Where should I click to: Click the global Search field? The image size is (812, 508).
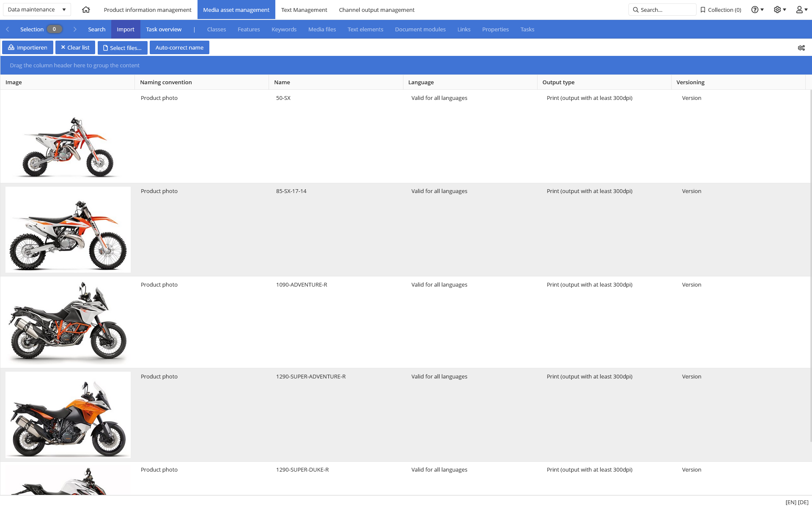[x=662, y=10]
